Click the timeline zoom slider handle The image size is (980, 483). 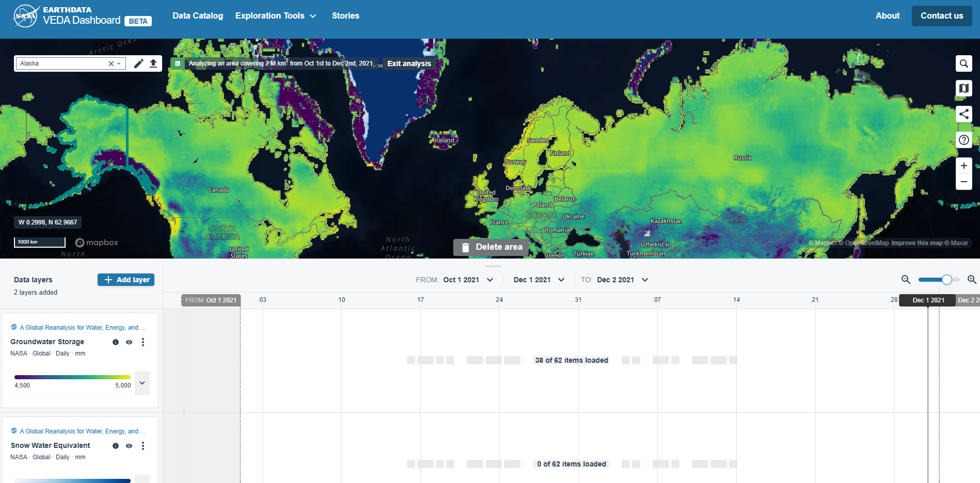[946, 280]
